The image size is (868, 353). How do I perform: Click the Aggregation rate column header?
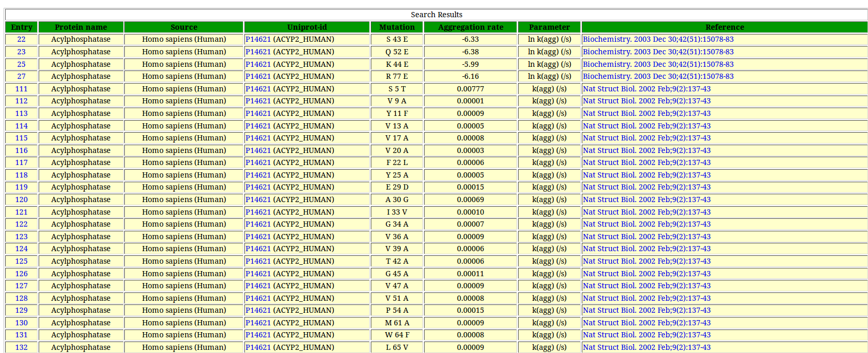pyautogui.click(x=471, y=27)
